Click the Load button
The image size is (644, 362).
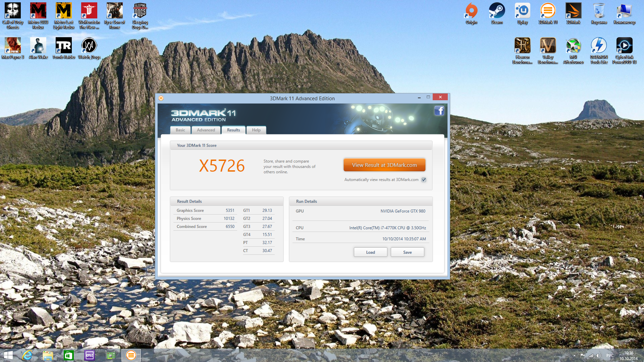coord(370,252)
